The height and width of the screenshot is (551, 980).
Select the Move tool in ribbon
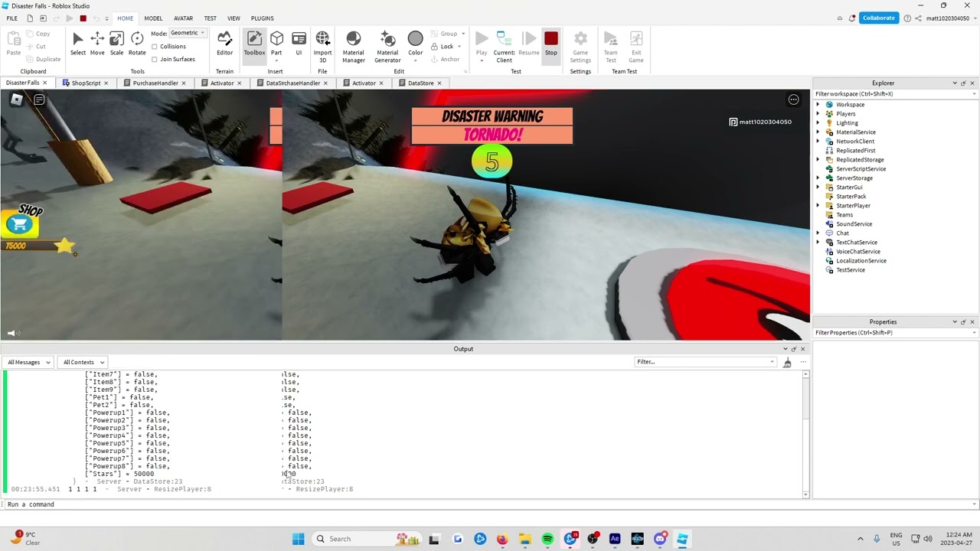click(97, 44)
